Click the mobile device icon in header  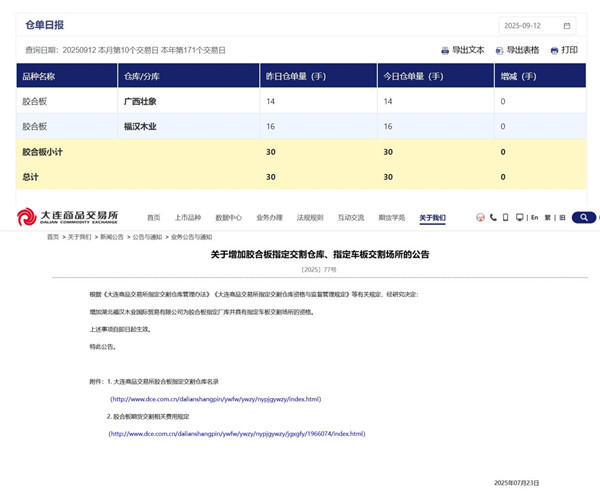(506, 217)
